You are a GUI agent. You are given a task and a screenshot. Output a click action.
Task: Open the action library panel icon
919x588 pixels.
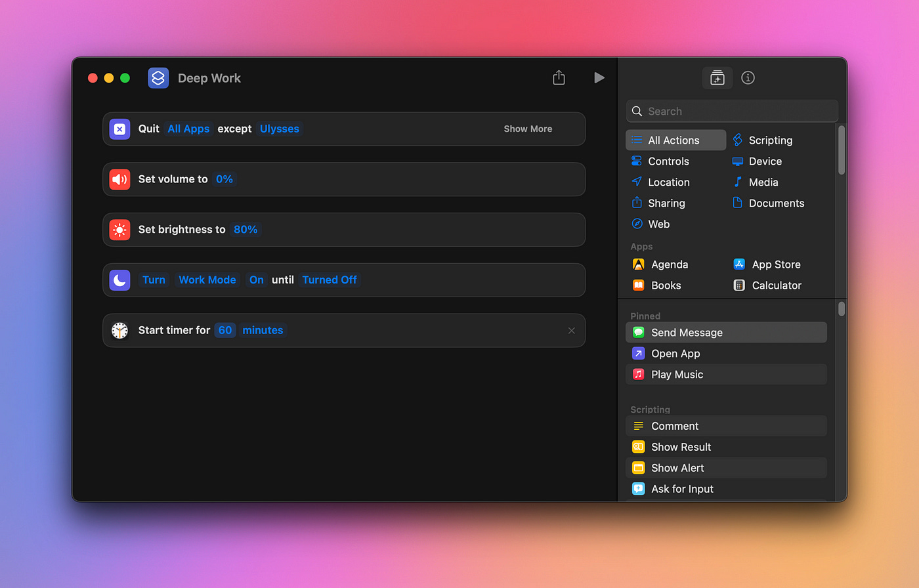pos(717,78)
